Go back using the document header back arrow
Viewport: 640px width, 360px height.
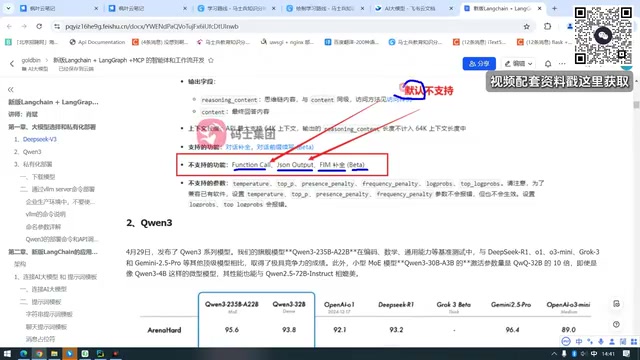pyautogui.click(x=12, y=64)
